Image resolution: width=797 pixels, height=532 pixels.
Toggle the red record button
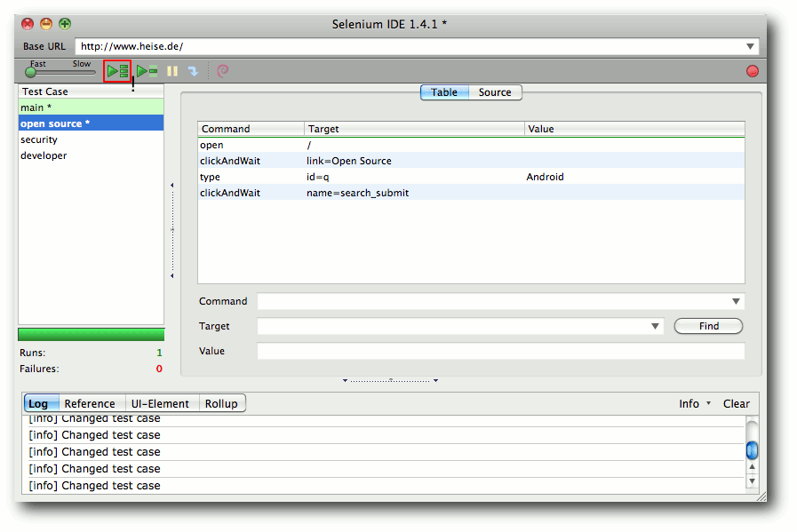753,71
